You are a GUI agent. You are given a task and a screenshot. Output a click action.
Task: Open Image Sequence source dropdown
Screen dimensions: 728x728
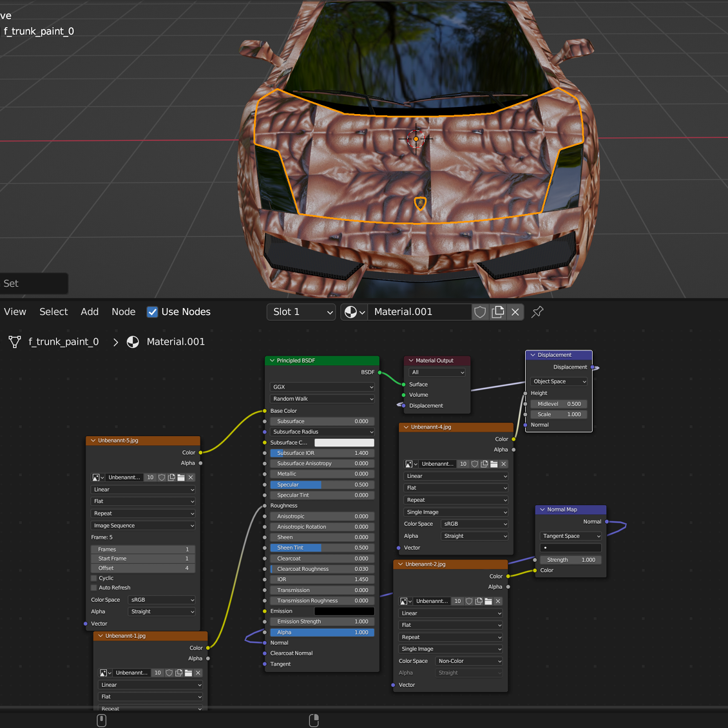click(x=143, y=526)
